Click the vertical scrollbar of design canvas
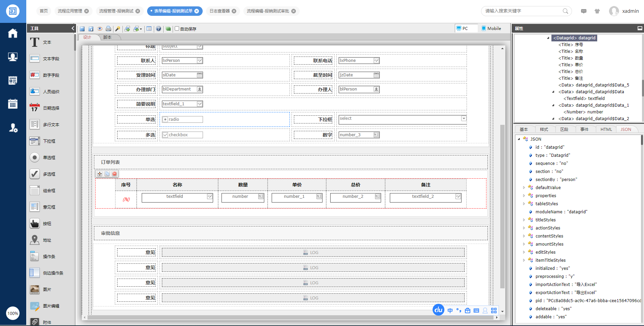644x326 pixels. coord(502,206)
